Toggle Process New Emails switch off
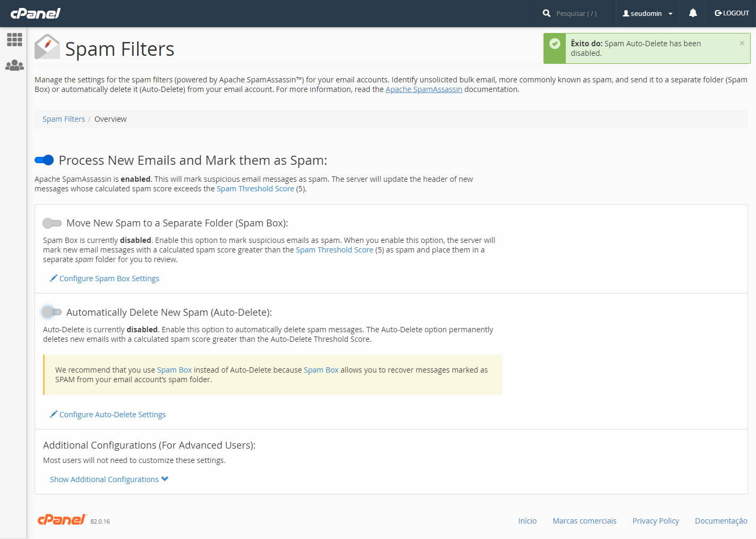Viewport: 756px width, 539px height. coord(44,160)
